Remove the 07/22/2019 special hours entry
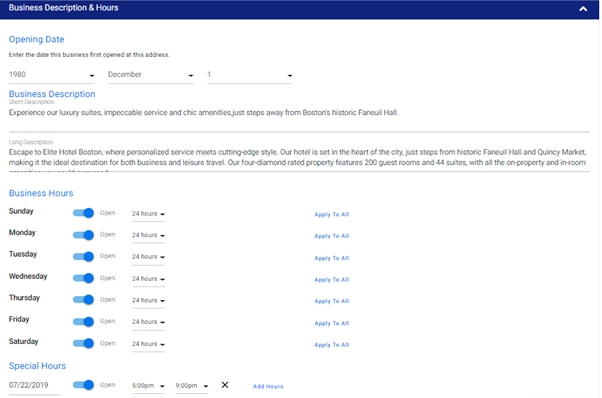Image resolution: width=602 pixels, height=398 pixels. coord(225,385)
